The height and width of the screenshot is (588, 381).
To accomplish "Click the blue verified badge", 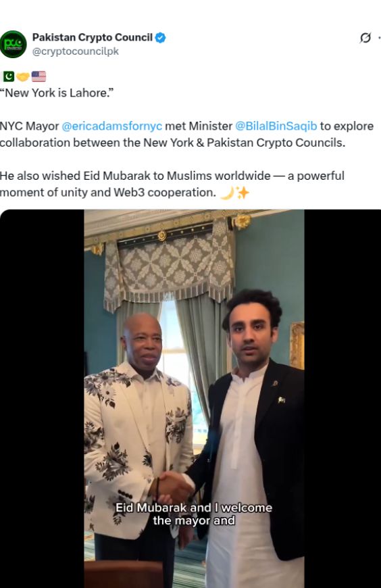I will (161, 38).
